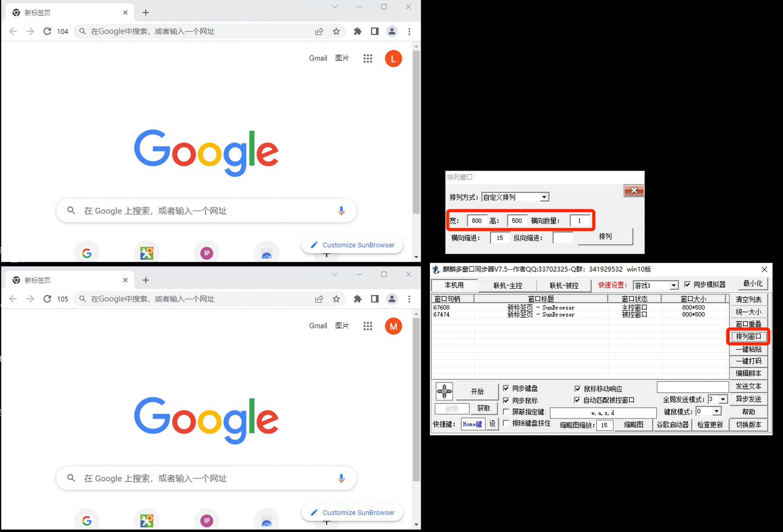
Task: Click the 排列 button in the 排列窗口 dialog
Action: pos(605,236)
